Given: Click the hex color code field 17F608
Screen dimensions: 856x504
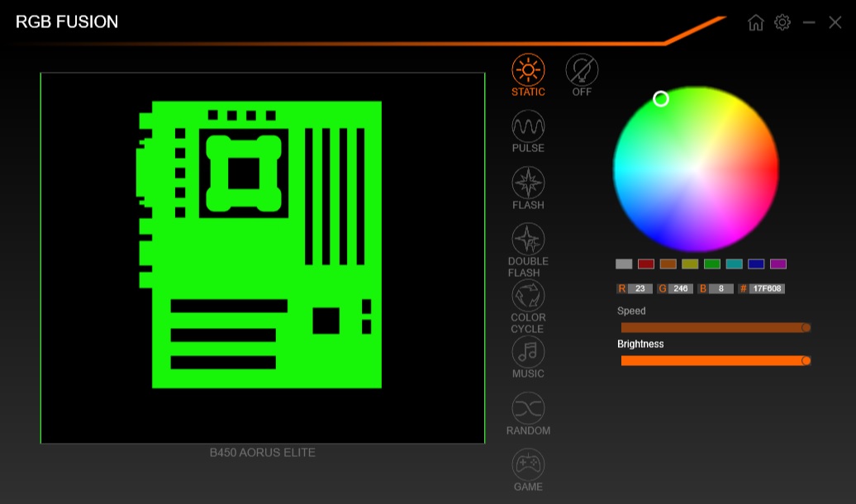Looking at the screenshot, I should 764,288.
